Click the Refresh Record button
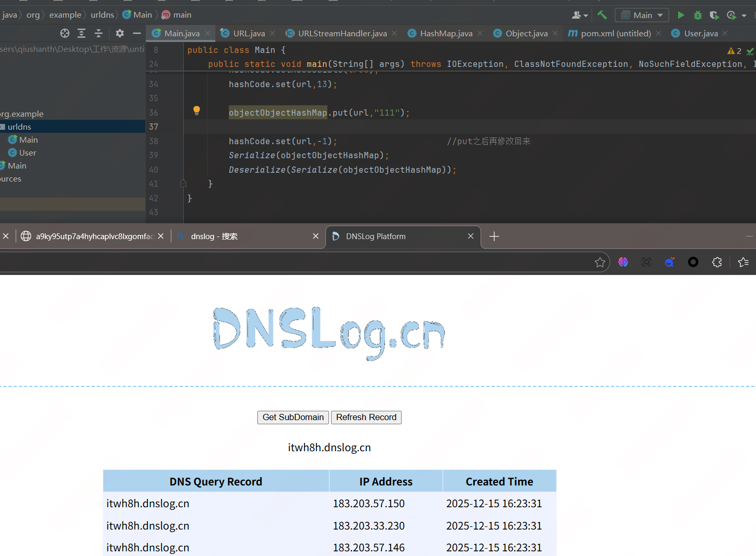Image resolution: width=756 pixels, height=556 pixels. point(366,418)
